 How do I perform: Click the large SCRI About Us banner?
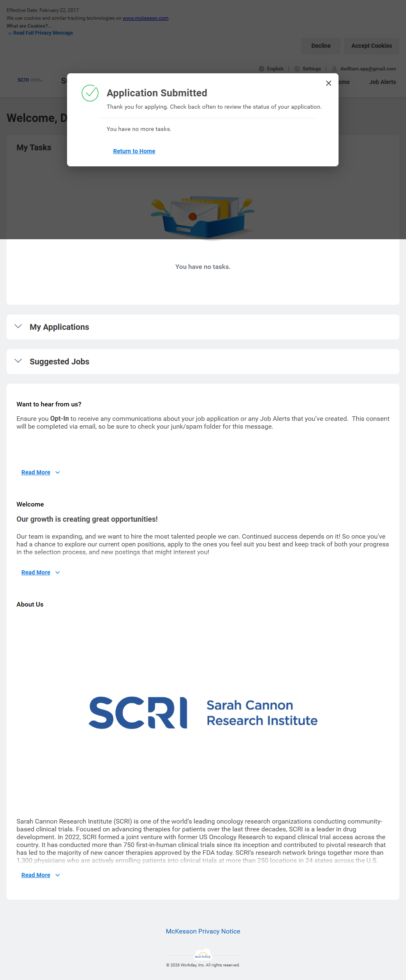tap(203, 713)
